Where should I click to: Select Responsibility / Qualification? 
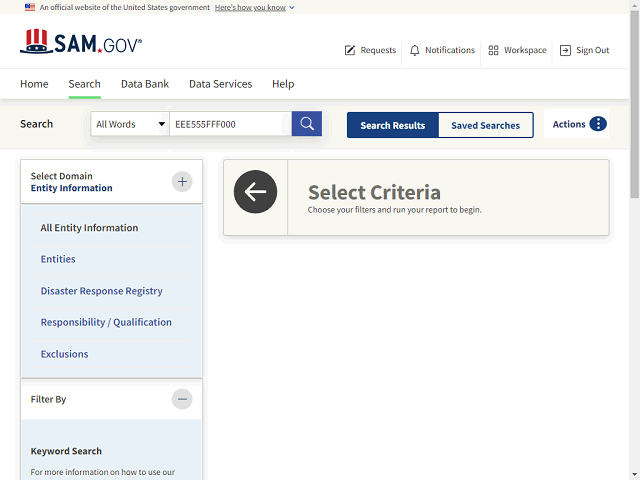(106, 322)
